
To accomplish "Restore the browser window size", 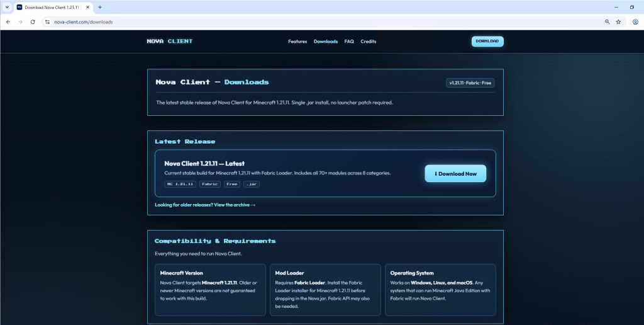I will coord(631,7).
